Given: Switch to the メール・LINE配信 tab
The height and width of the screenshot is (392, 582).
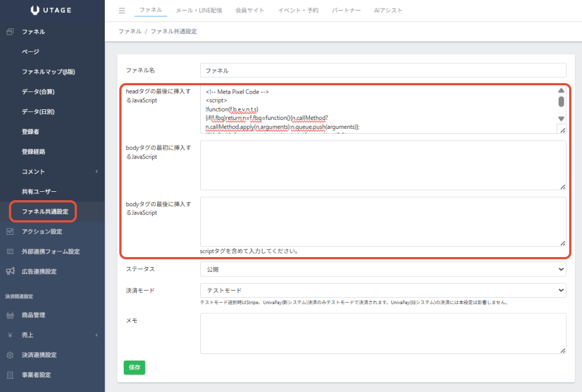Looking at the screenshot, I should click(x=198, y=11).
